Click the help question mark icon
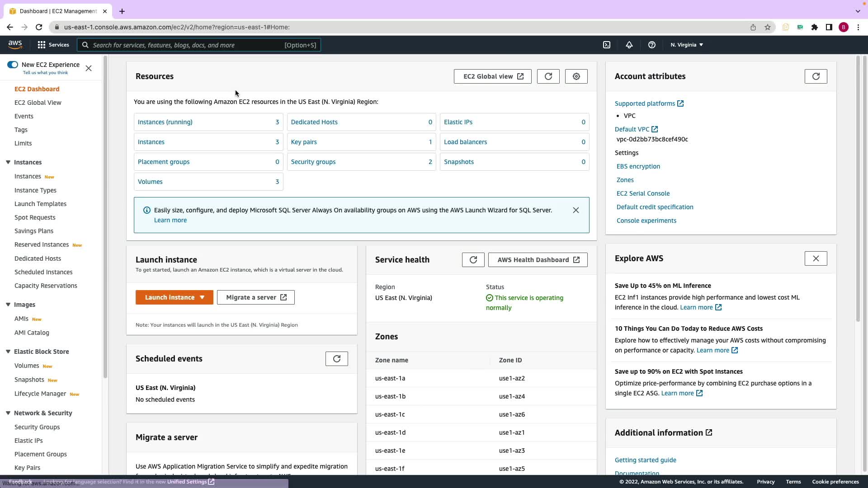The width and height of the screenshot is (868, 488). click(651, 45)
